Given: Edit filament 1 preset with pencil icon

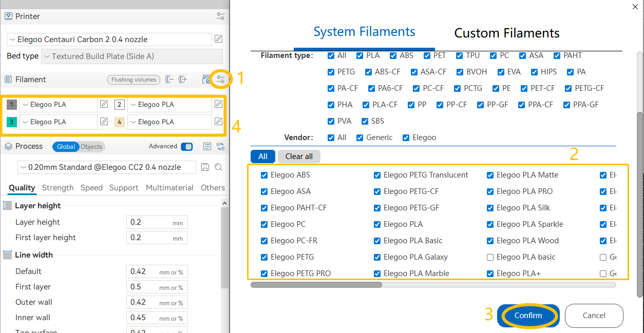Looking at the screenshot, I should pyautogui.click(x=104, y=105).
